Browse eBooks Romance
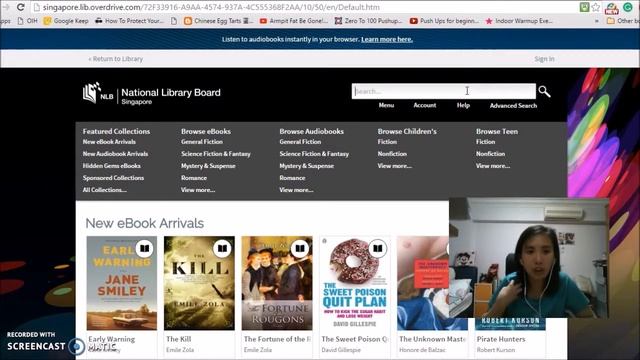The height and width of the screenshot is (360, 640). [x=194, y=178]
